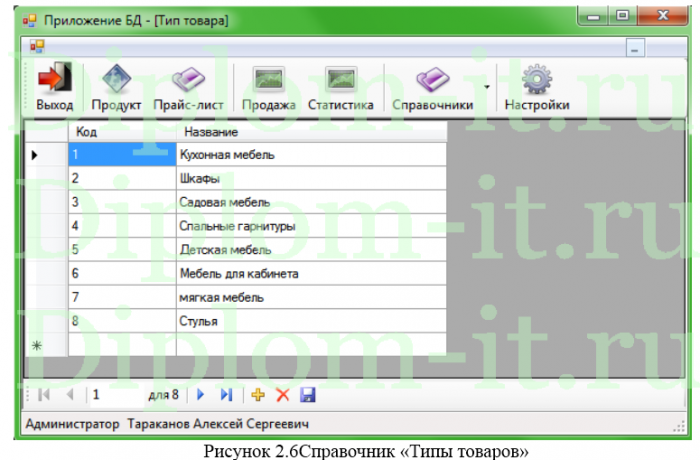
Task: Click the row header with the current arrow
Action: click(x=46, y=155)
